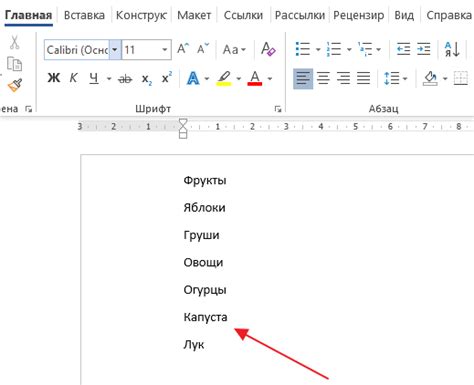Open the clipboard pane dialog launcher

click(x=28, y=109)
